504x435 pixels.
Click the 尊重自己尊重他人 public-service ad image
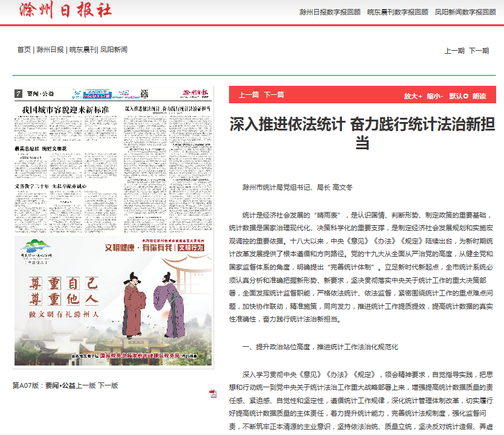pos(113,301)
